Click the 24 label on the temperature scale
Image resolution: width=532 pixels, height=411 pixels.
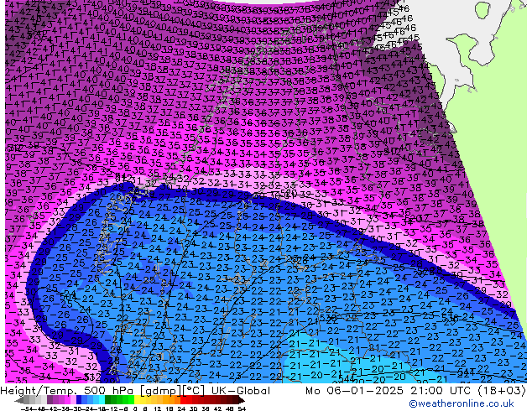(181, 408)
